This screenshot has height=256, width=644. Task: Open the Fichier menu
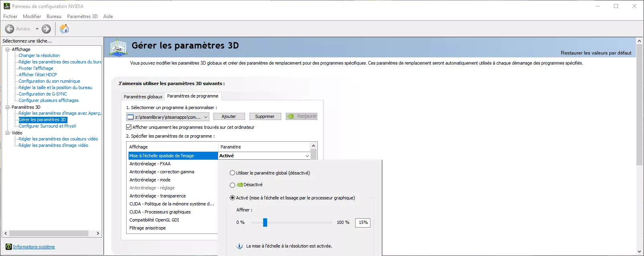[x=10, y=16]
